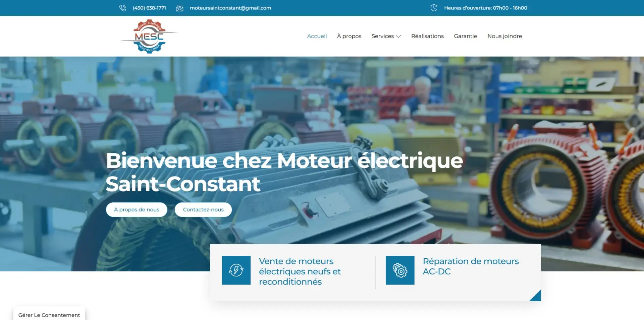The width and height of the screenshot is (644, 320).
Task: Go to the Accueil menu item
Action: (x=317, y=36)
